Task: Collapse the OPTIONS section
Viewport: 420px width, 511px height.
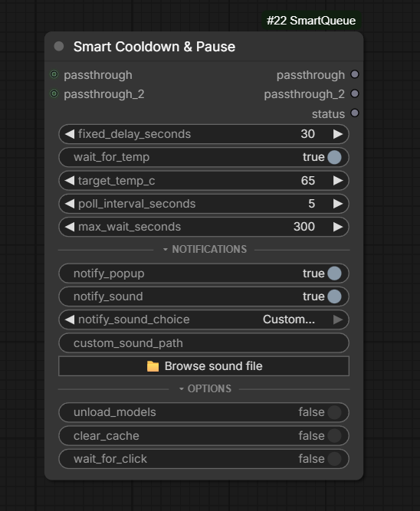Action: (205, 388)
